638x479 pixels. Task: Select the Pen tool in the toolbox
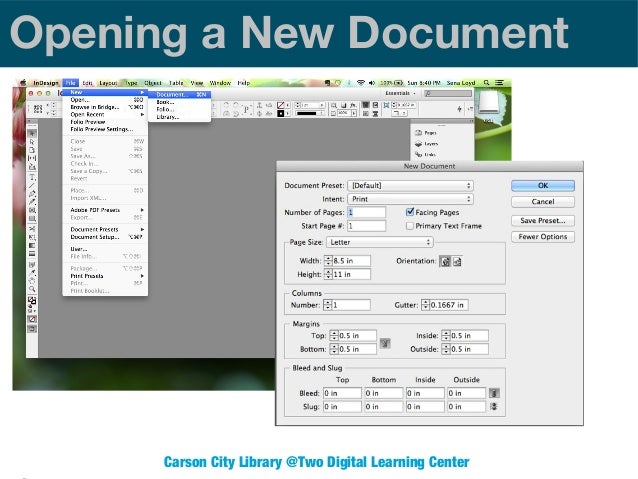(32, 193)
